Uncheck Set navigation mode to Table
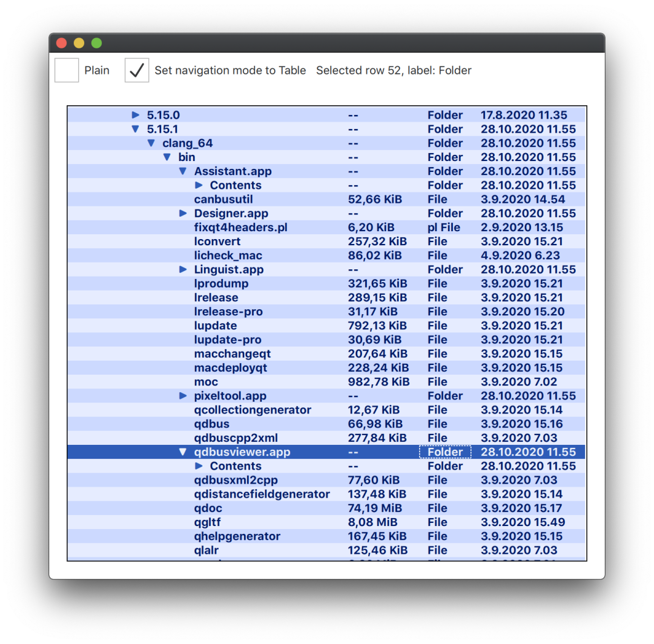654x644 pixels. (x=137, y=70)
